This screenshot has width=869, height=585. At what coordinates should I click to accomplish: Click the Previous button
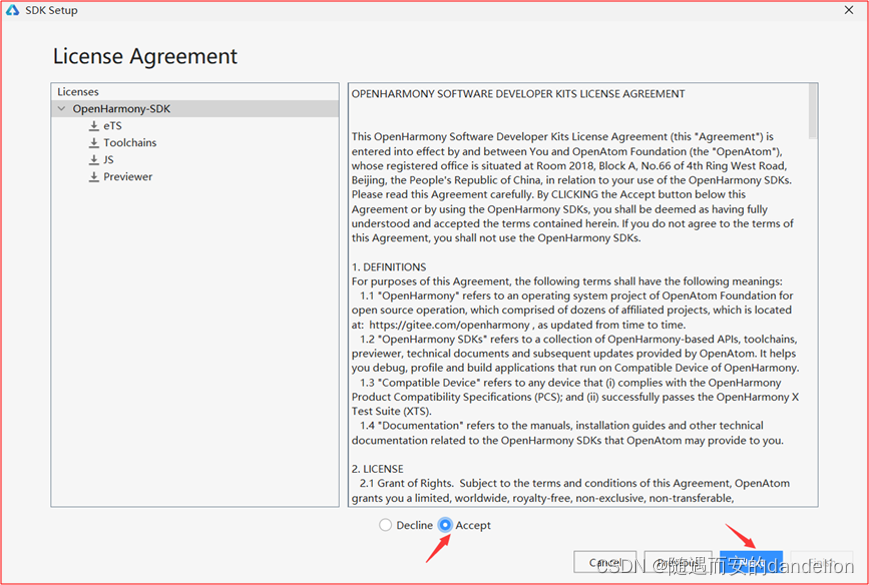coord(678,561)
